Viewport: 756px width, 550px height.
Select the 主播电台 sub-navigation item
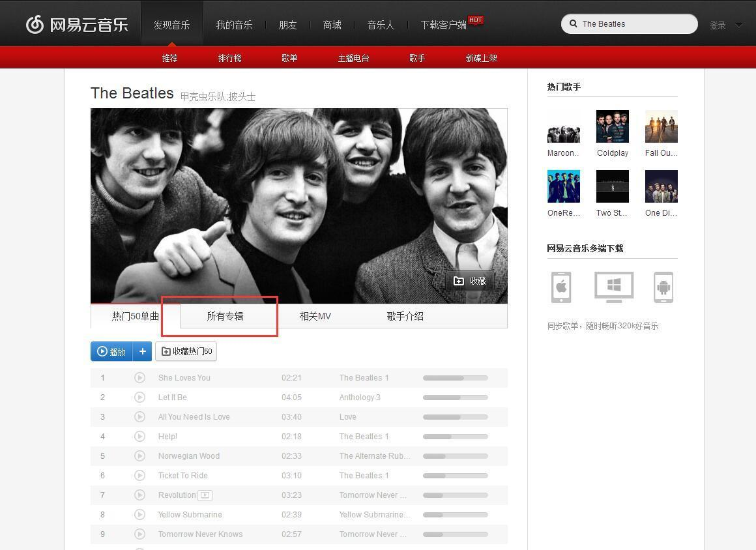click(353, 58)
